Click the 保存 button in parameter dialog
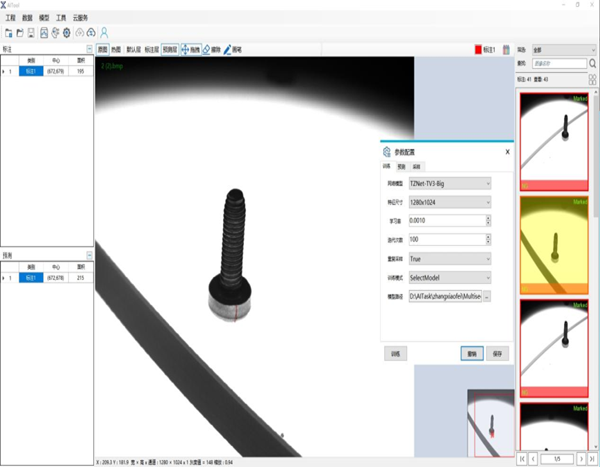 tap(496, 353)
